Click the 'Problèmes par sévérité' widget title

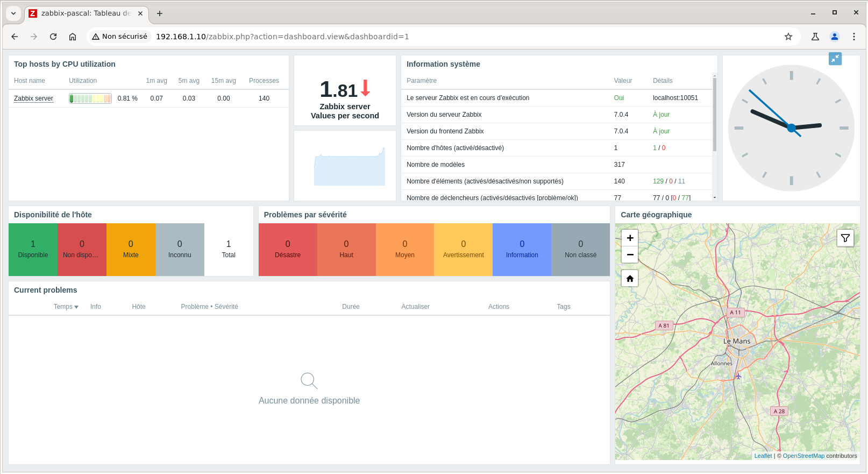[305, 215]
